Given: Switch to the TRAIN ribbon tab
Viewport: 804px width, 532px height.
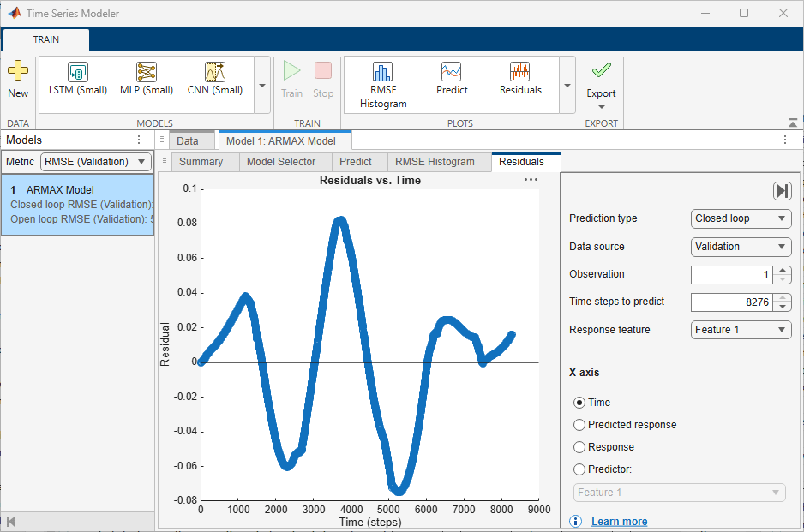Looking at the screenshot, I should coord(46,39).
